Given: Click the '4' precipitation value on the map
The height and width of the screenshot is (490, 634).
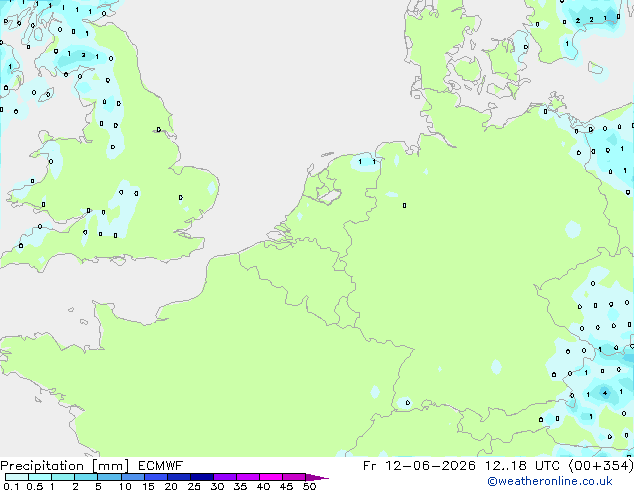Looking at the screenshot, I should [605, 393].
